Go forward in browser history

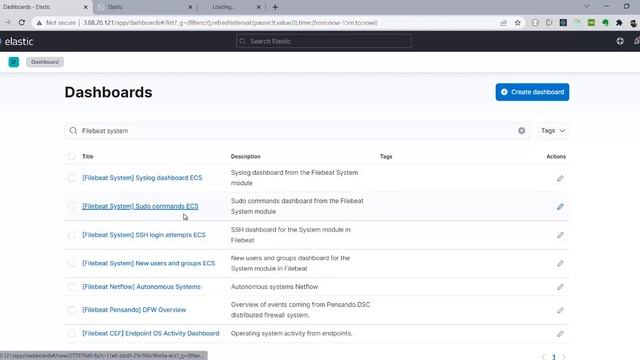pyautogui.click(x=7, y=23)
